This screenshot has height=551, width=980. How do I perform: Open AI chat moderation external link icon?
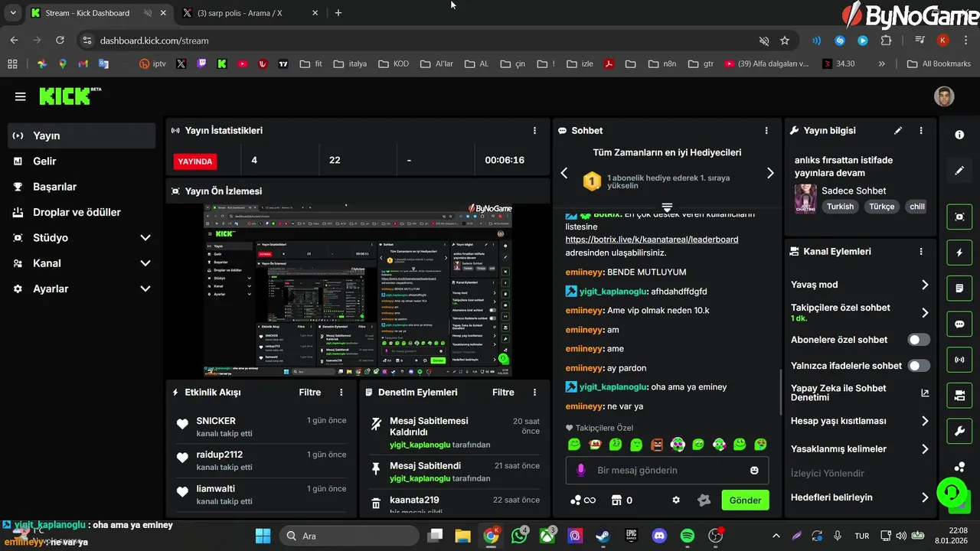click(x=925, y=393)
